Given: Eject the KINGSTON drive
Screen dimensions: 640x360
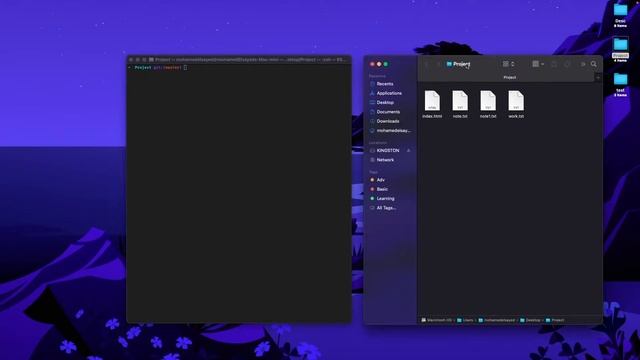Looking at the screenshot, I should click(x=409, y=151).
